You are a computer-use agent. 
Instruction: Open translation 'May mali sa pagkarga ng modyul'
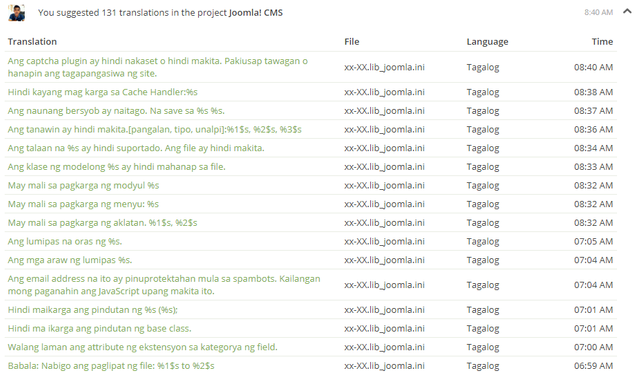83,186
